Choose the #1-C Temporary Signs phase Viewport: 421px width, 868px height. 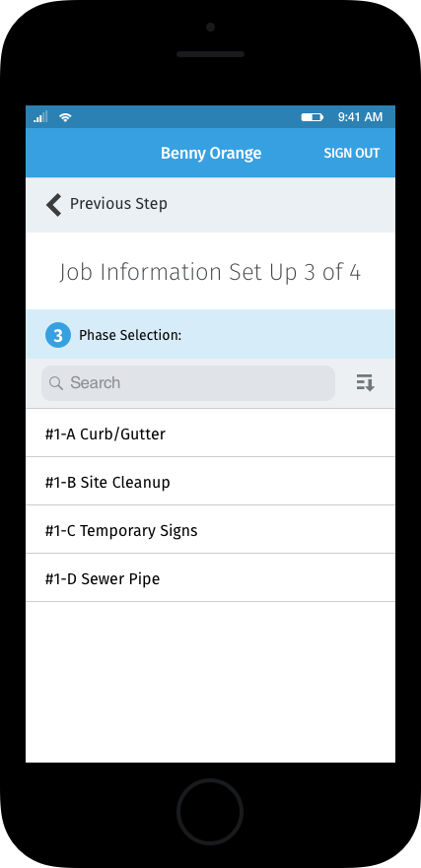[211, 530]
